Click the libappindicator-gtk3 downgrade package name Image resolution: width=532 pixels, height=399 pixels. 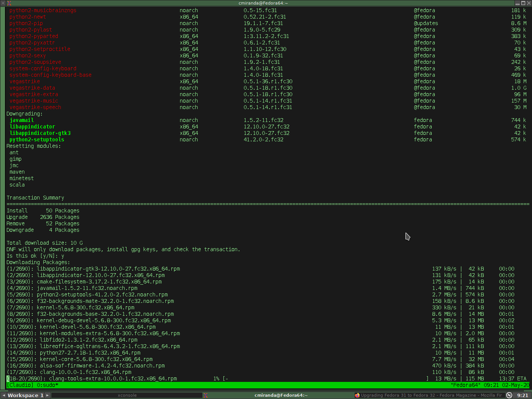(40, 133)
